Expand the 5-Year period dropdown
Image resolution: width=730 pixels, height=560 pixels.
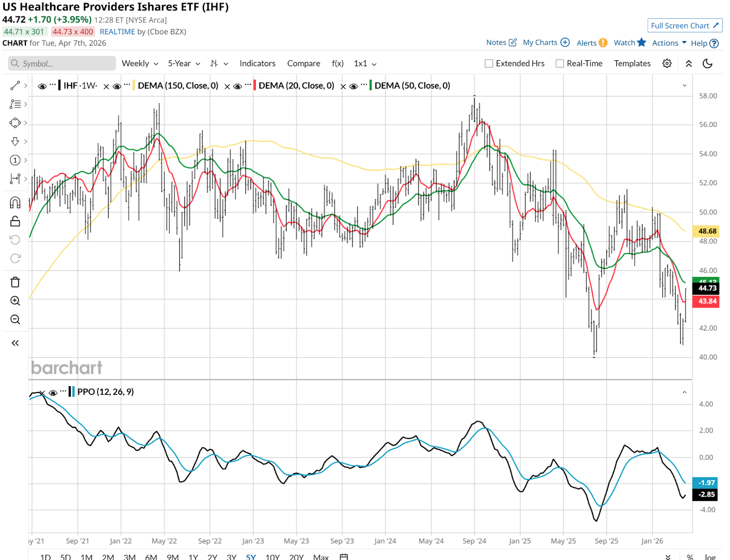point(184,63)
